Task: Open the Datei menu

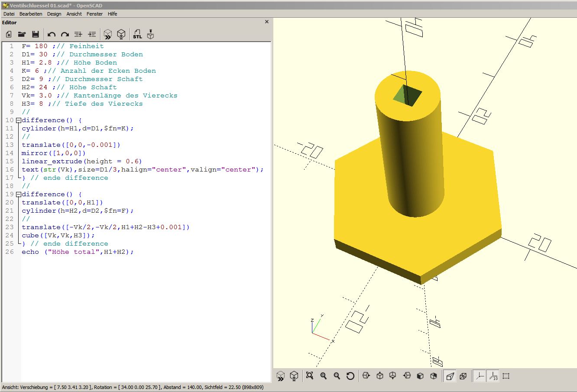Action: coord(9,14)
